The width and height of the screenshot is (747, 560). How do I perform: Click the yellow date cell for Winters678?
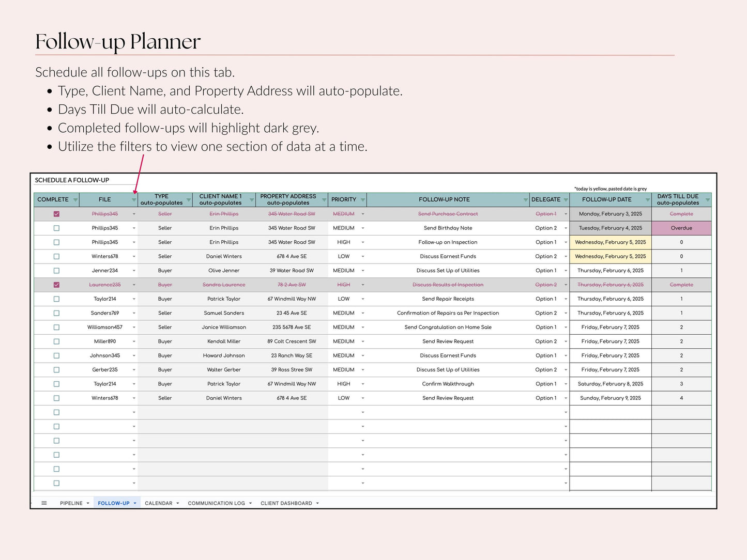pyautogui.click(x=611, y=256)
